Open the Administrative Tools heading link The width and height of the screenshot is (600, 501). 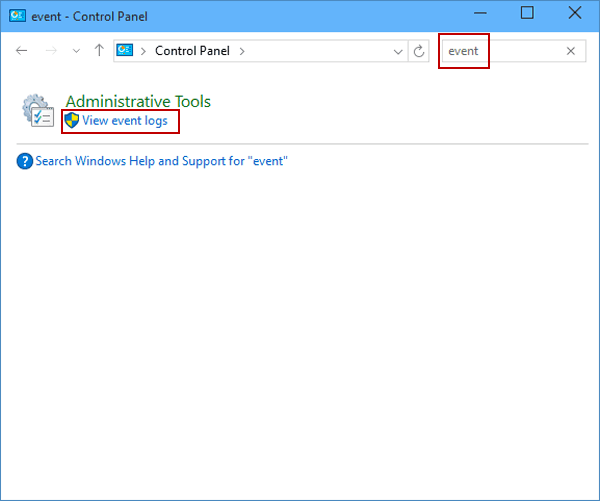coord(138,101)
